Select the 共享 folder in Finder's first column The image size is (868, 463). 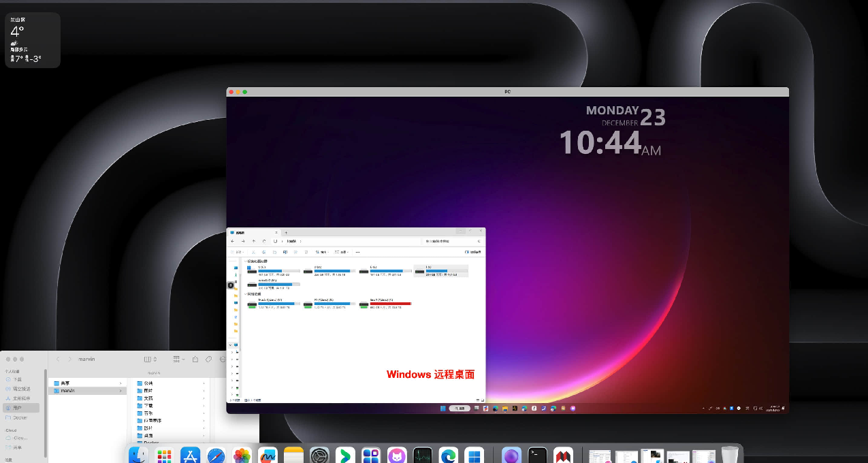pos(87,383)
